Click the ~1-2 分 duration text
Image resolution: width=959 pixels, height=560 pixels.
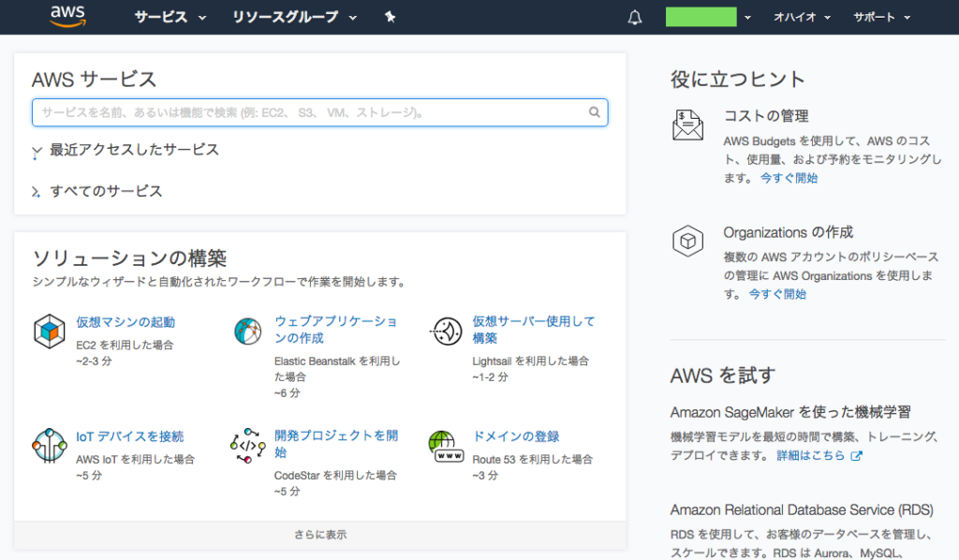pyautogui.click(x=490, y=376)
